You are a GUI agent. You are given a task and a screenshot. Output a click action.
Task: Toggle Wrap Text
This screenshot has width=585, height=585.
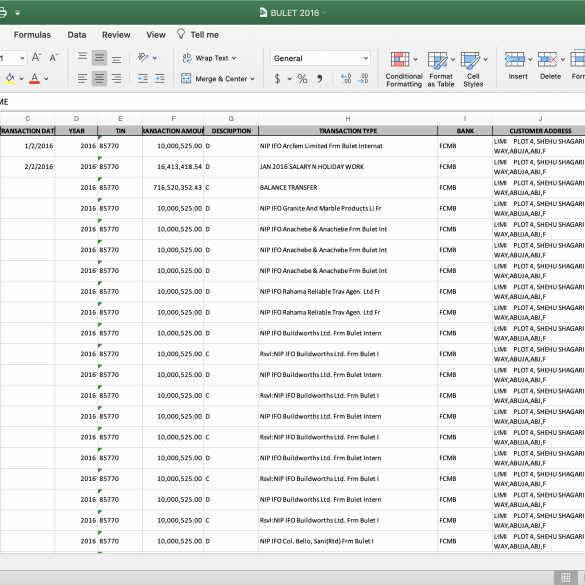(x=205, y=58)
